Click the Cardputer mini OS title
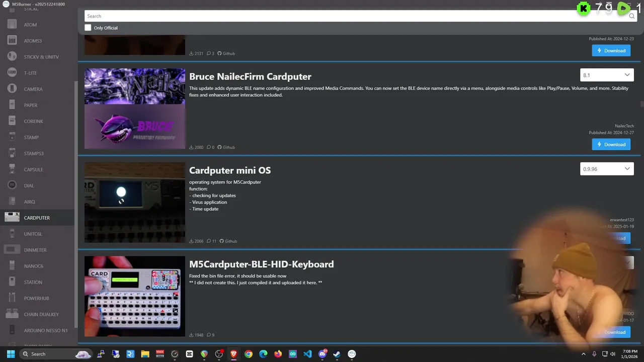The image size is (644, 362). click(230, 170)
